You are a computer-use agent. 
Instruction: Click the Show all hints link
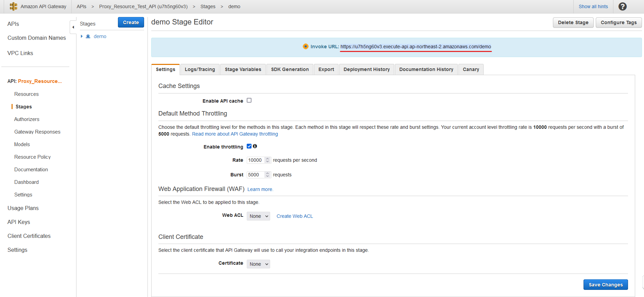(x=593, y=6)
